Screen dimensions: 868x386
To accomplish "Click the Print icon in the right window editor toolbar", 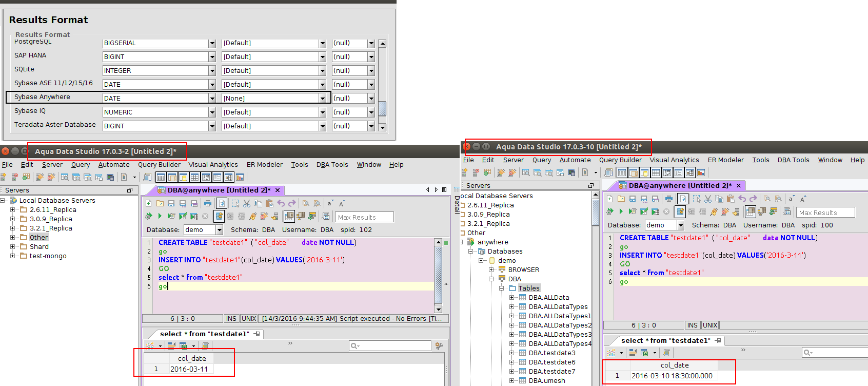I will pos(668,199).
